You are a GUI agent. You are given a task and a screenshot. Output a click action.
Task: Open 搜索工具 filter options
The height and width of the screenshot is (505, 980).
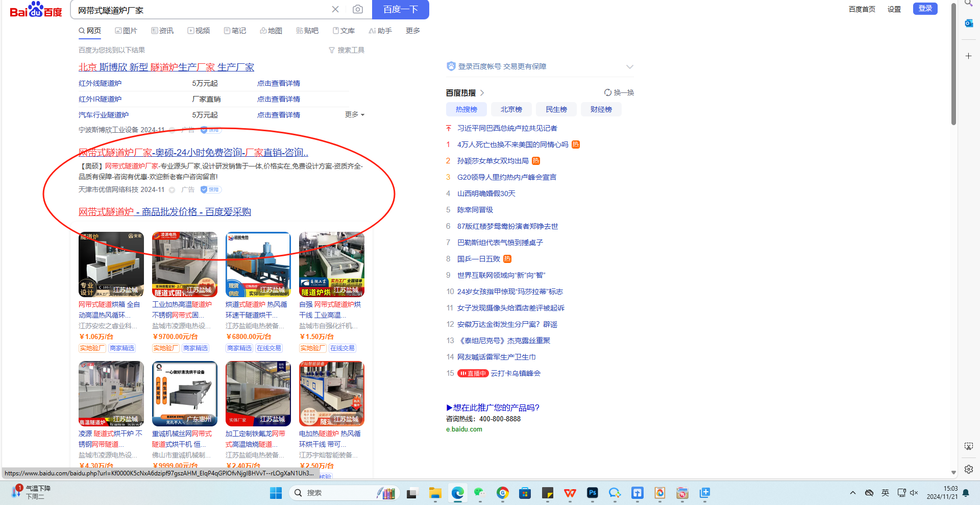[x=347, y=50]
